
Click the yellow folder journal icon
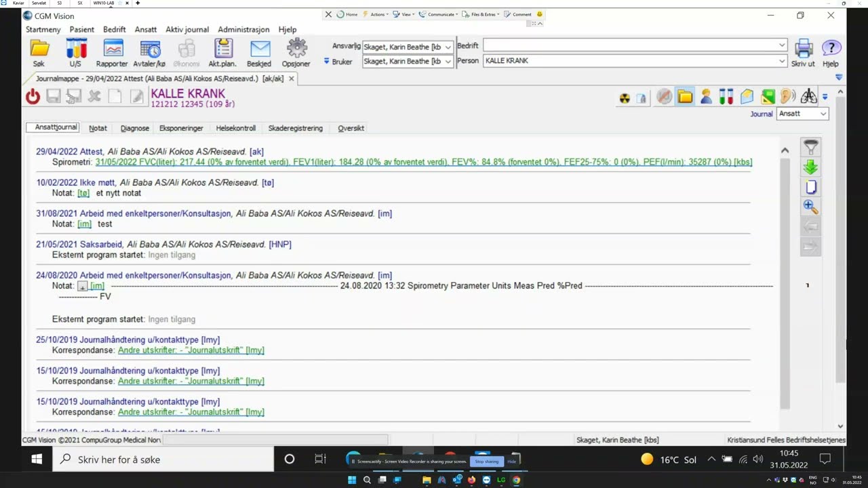(x=685, y=97)
